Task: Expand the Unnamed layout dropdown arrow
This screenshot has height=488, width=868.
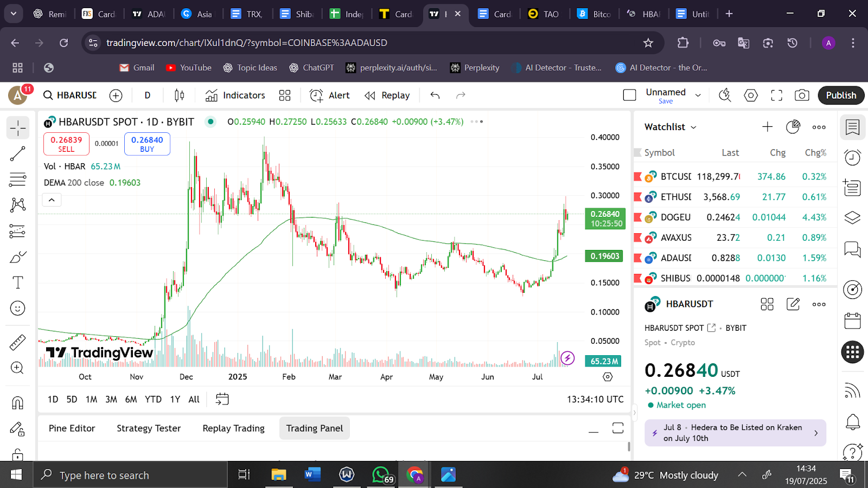Action: pyautogui.click(x=698, y=95)
